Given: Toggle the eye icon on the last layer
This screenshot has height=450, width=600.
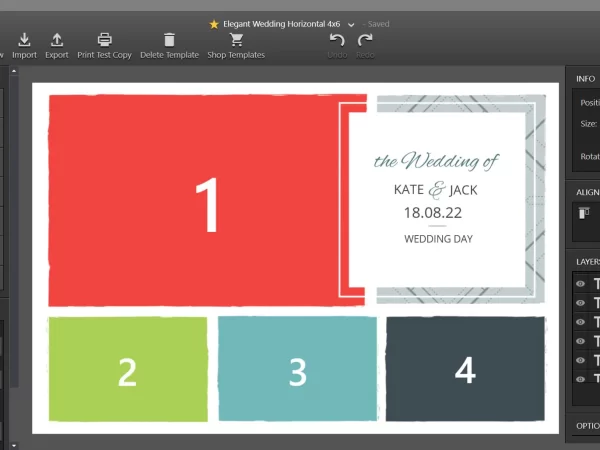Looking at the screenshot, I should click(580, 379).
